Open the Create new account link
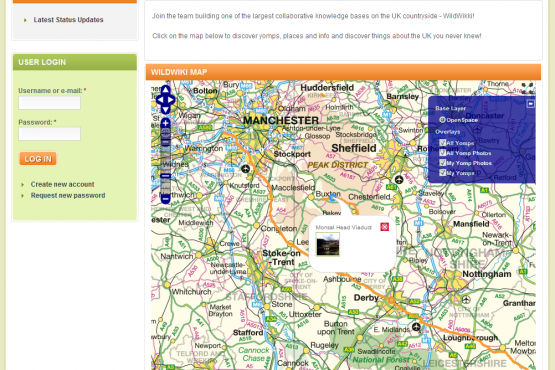 62,184
